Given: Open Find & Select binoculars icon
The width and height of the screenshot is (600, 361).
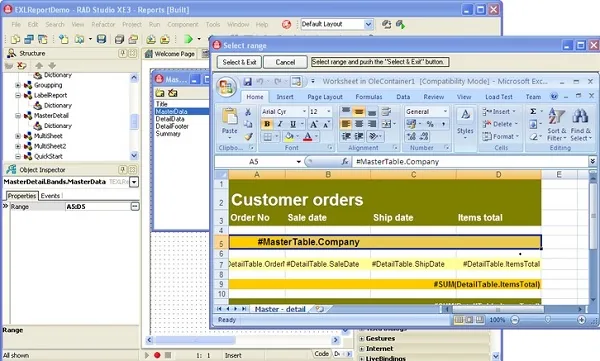Looking at the screenshot, I should tap(580, 116).
